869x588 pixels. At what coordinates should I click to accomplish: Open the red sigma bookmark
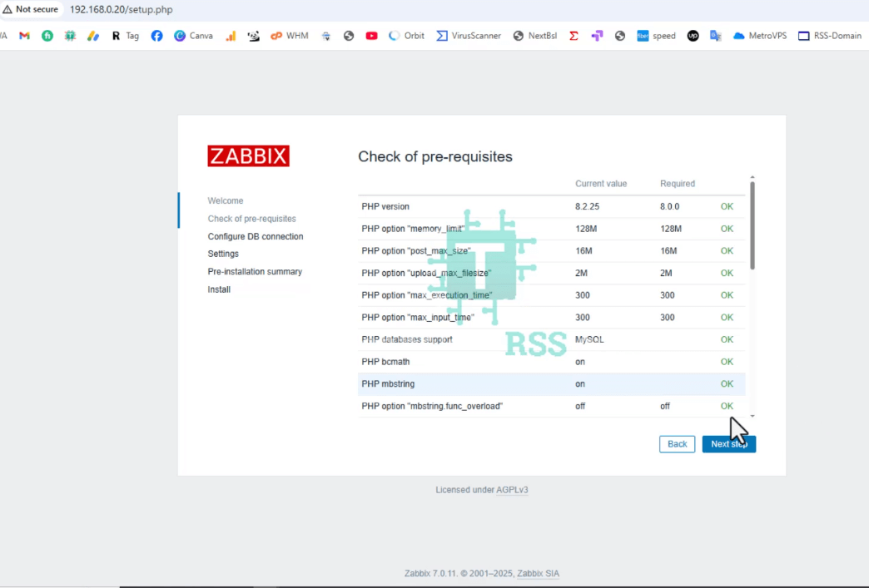pos(574,36)
